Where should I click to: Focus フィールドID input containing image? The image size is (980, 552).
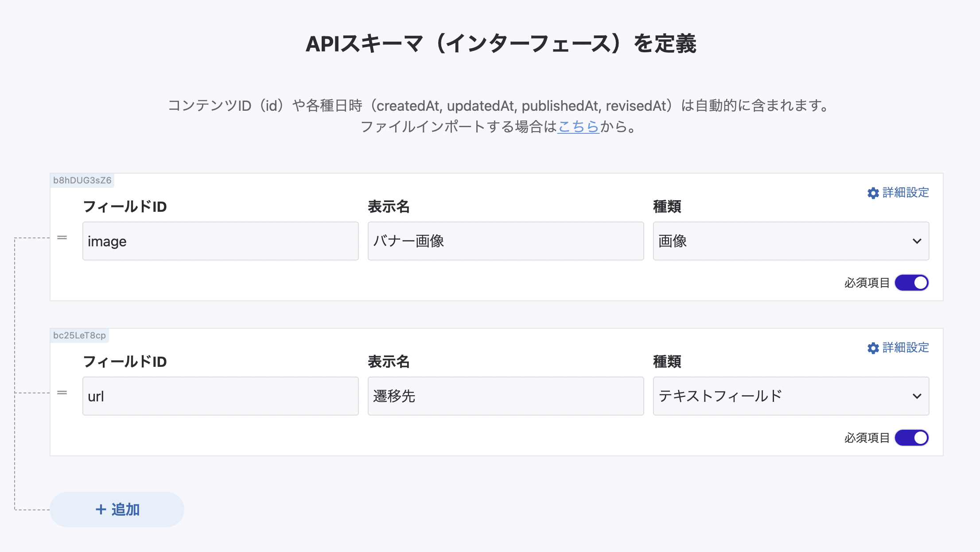220,241
